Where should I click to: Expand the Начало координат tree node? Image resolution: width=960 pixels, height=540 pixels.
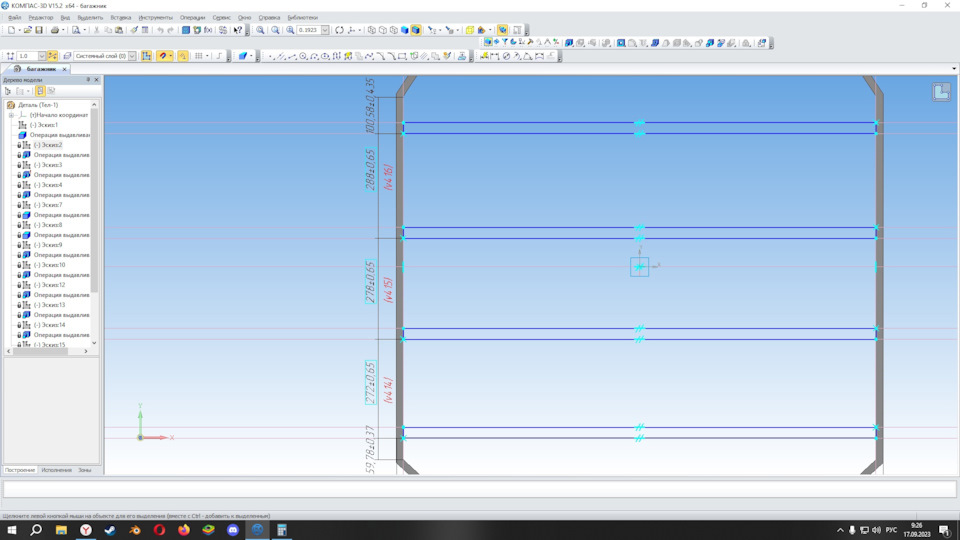11,115
